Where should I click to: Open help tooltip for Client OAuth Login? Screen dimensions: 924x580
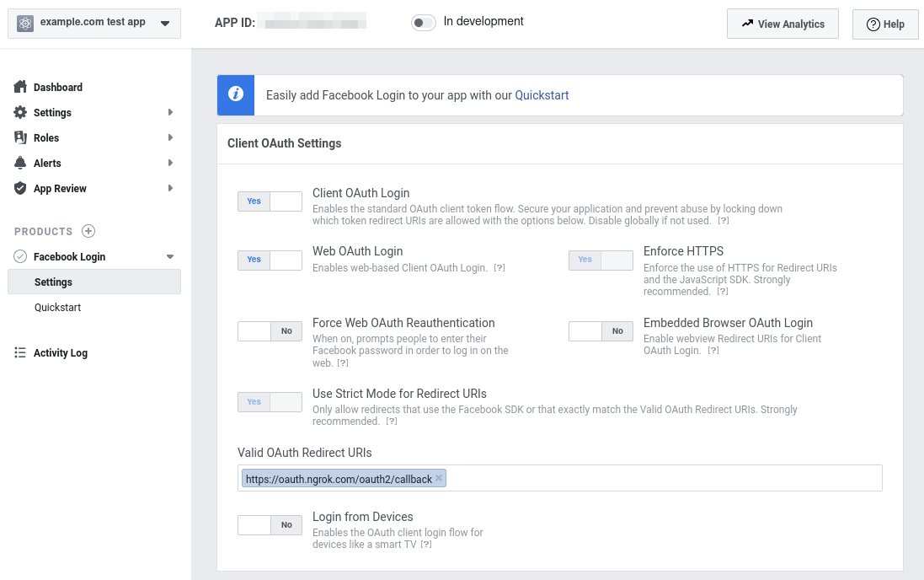pos(723,221)
